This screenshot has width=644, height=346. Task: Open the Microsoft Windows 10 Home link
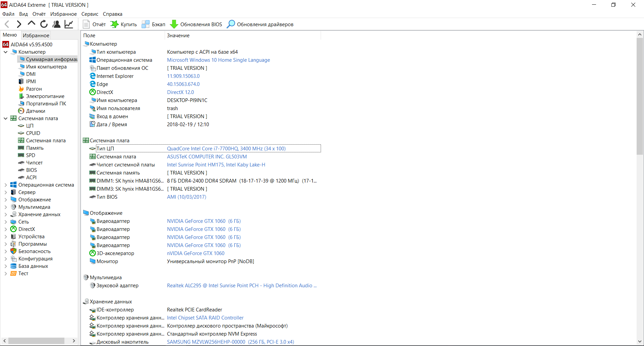coord(218,60)
